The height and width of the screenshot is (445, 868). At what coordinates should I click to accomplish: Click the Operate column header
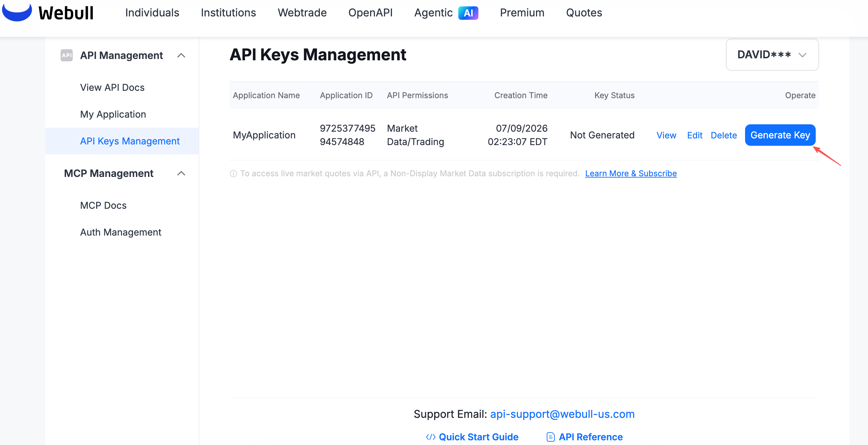[x=800, y=96]
